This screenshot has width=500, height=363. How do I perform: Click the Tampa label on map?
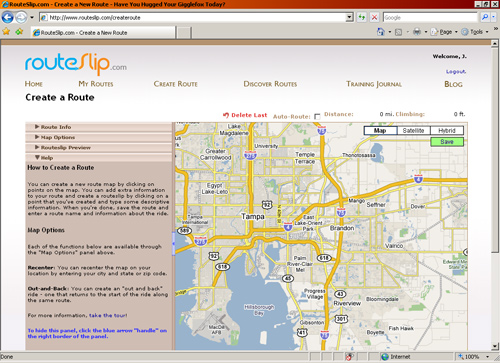253,217
